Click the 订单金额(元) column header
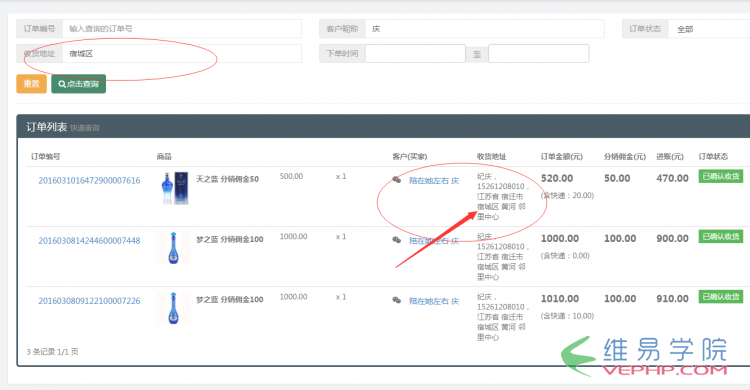The image size is (750, 390). click(x=562, y=156)
